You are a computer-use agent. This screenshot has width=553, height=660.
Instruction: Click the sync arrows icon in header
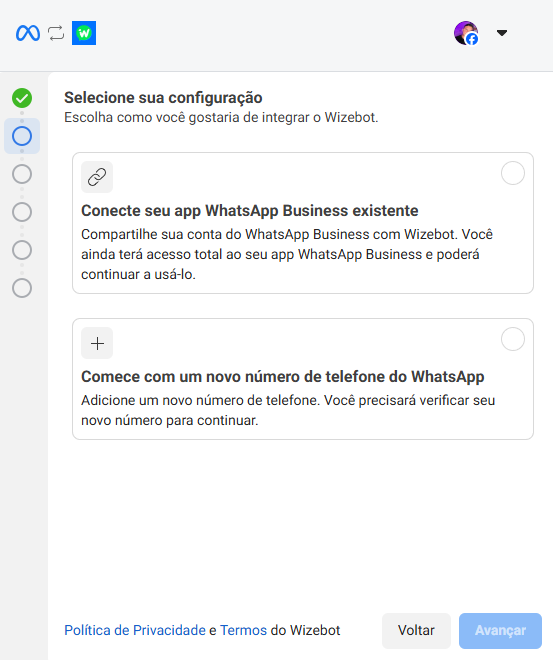pyautogui.click(x=56, y=33)
